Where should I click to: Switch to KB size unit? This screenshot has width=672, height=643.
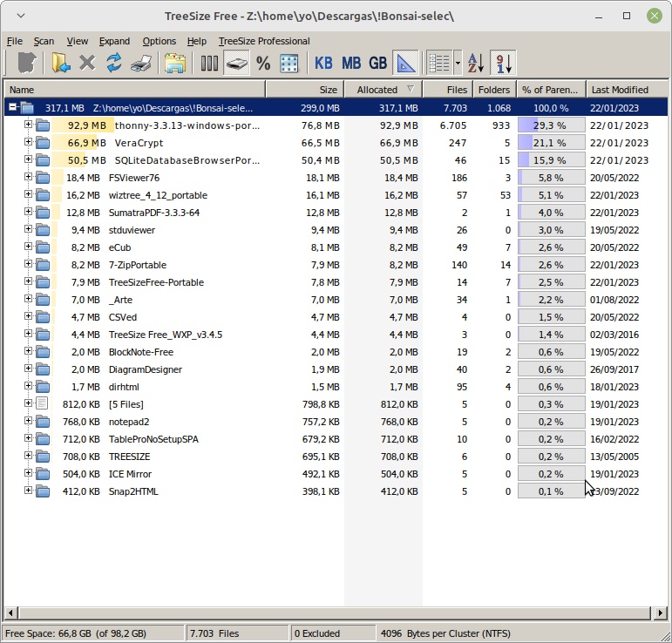(323, 63)
